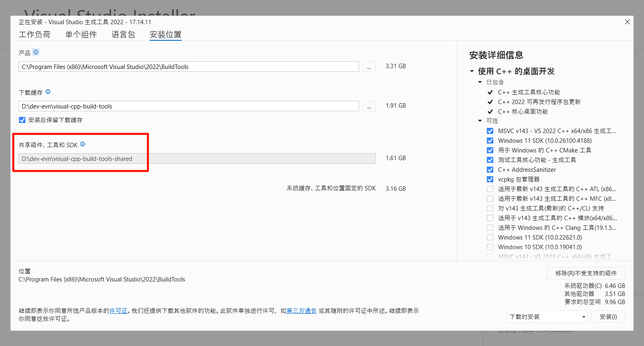644x346 pixels.
Task: Open the 下载时安装 dropdown
Action: tap(547, 317)
